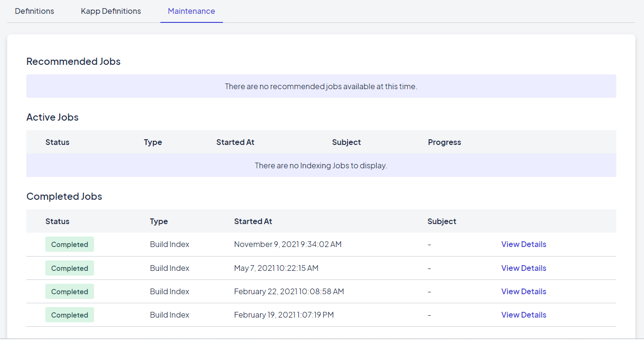The width and height of the screenshot is (644, 340).
Task: Open the Kapp Definitions tab
Action: 111,11
